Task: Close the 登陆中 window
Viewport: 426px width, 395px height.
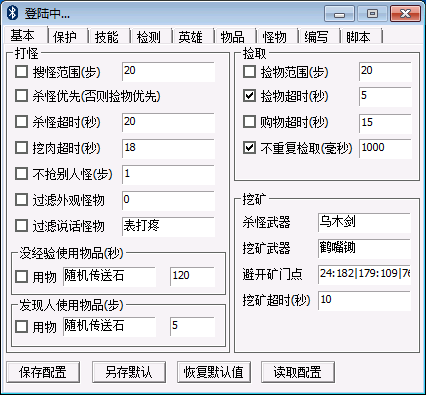Action: [x=405, y=14]
